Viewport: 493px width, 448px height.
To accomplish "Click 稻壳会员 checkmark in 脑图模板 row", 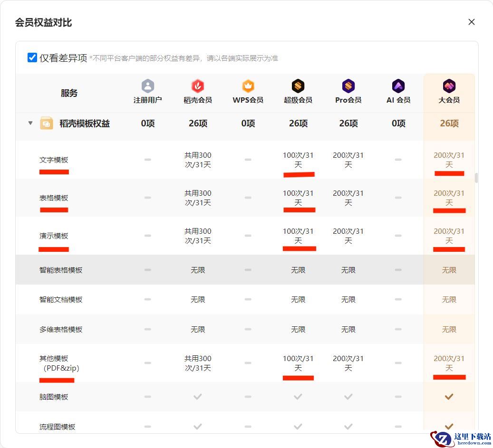I will tap(198, 397).
